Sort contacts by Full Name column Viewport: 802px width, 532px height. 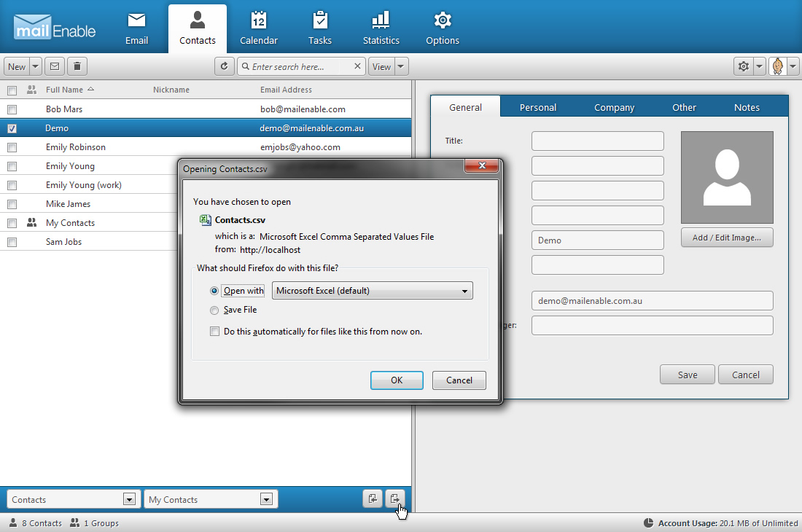69,90
